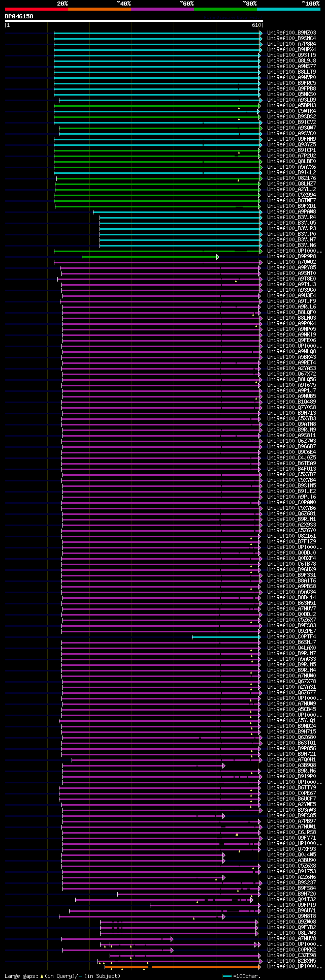The height and width of the screenshot is (980, 325).
Task: Select hit label UniRef100_A9PAW8
Action: [x=292, y=211]
